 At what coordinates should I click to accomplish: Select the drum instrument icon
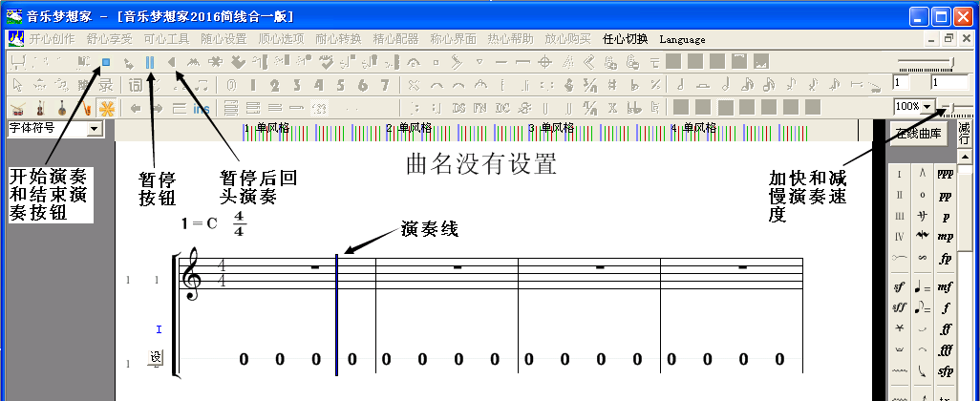(18, 108)
